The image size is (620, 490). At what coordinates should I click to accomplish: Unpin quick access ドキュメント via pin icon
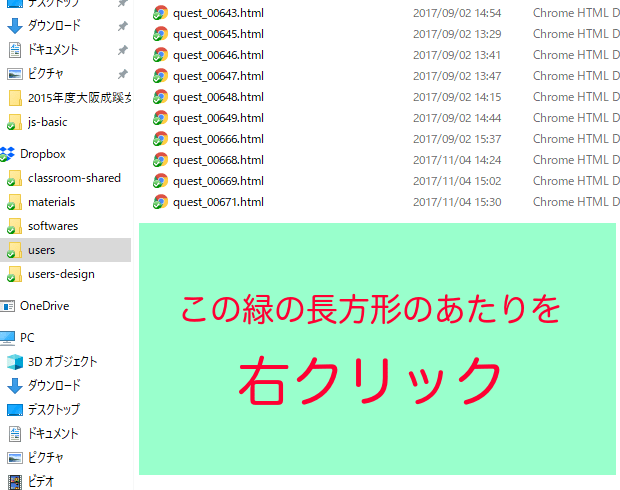(123, 50)
